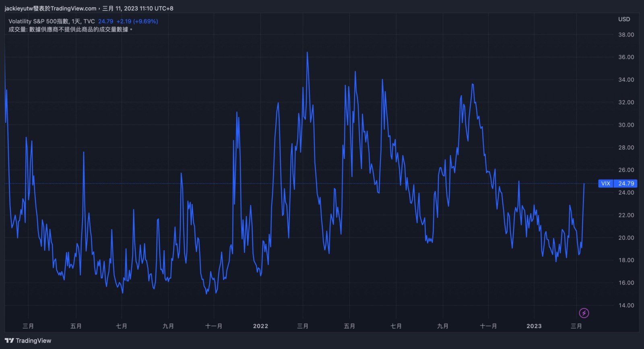
Task: Click the 十一月 label just before 2023
Action: pyautogui.click(x=488, y=326)
